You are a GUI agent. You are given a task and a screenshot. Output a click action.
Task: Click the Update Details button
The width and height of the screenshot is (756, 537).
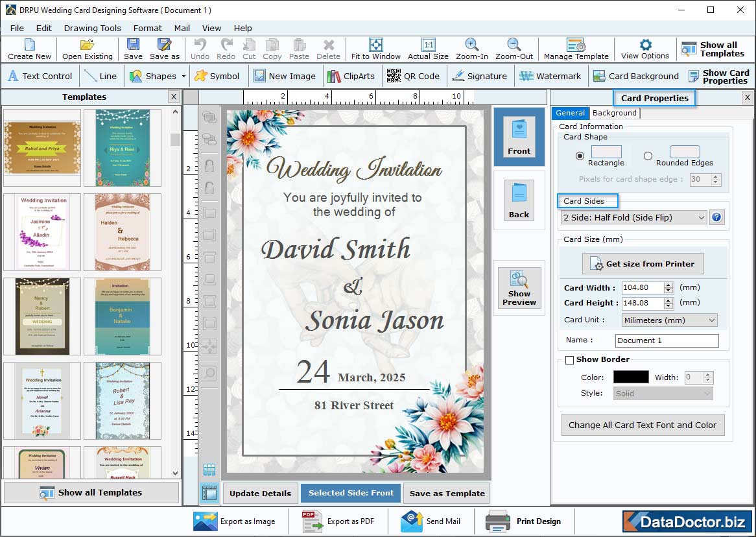click(x=261, y=493)
